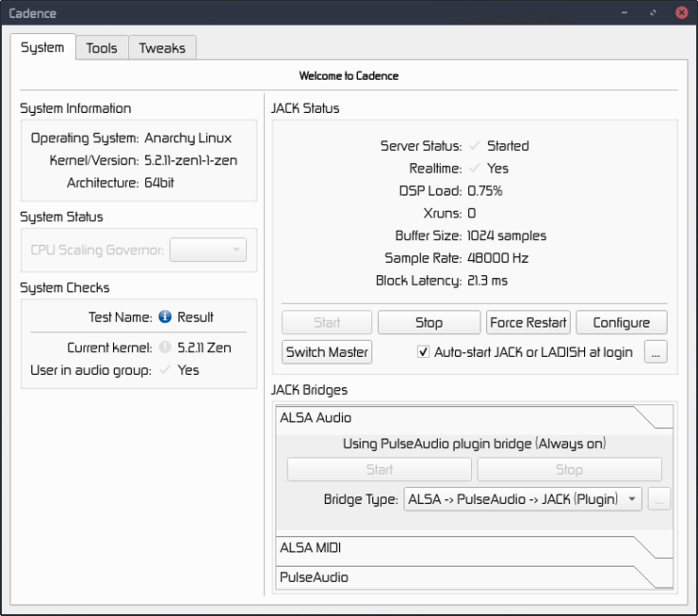Click the Switch Master button
The width and height of the screenshot is (698, 616).
[x=328, y=352]
